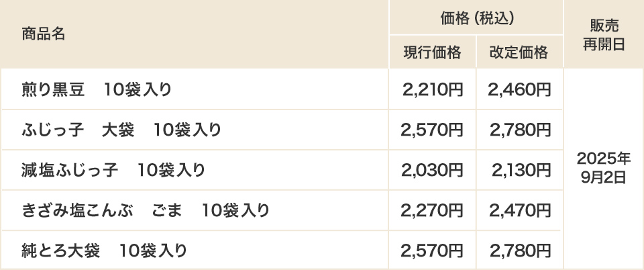Viewport: 644px width, 270px height.
Task: Click 2,570円 in the ふじっ子 大袋 row
Action: (x=432, y=130)
